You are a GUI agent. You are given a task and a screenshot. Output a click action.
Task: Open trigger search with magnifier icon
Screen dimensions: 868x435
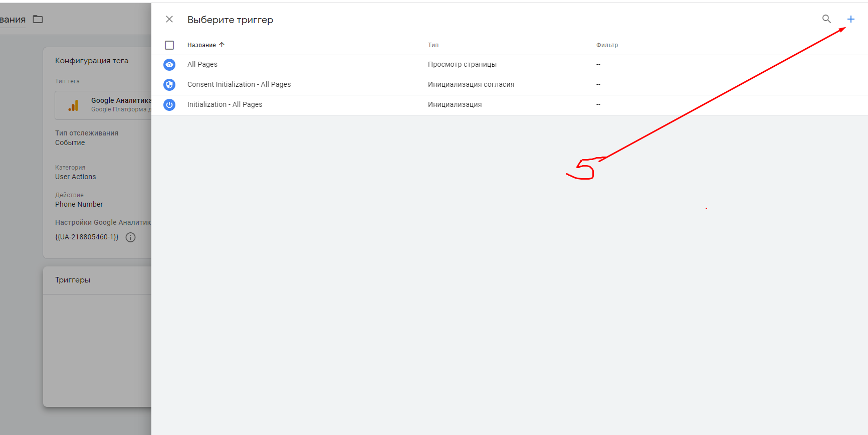coord(826,19)
